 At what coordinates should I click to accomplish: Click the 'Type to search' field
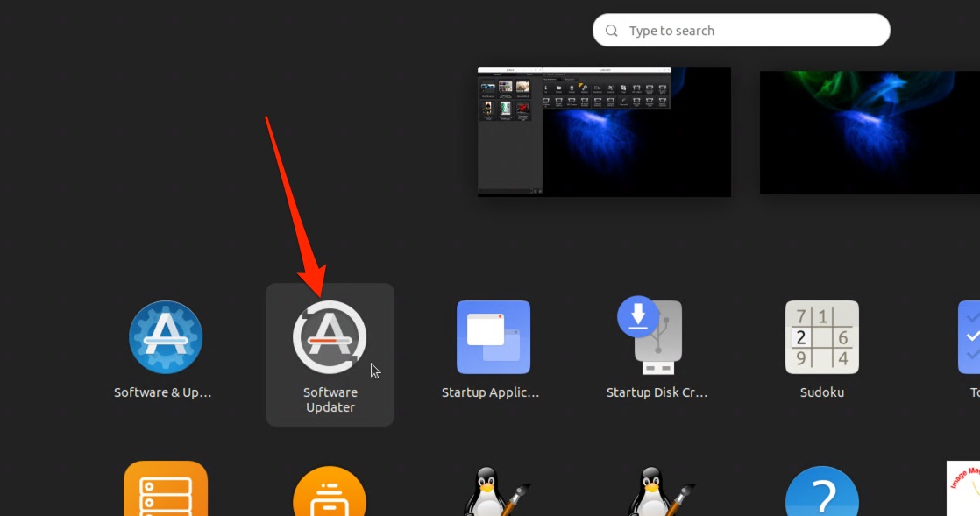click(x=745, y=31)
